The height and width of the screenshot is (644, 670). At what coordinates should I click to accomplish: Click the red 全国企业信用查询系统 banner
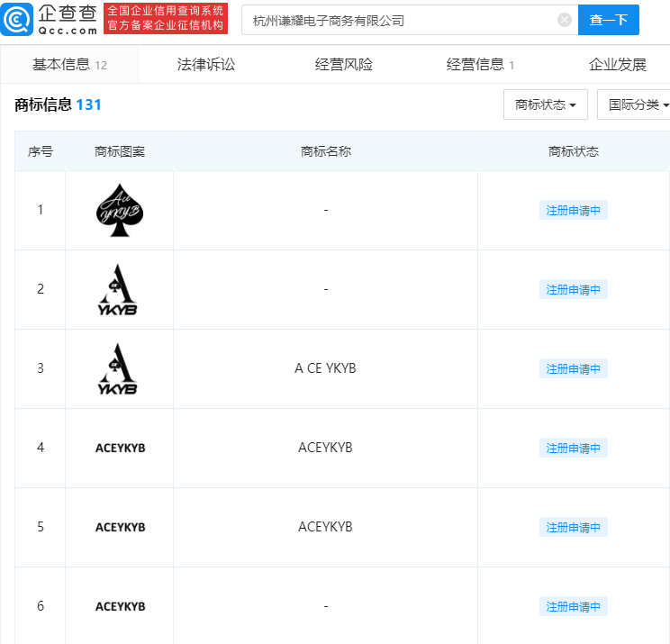pyautogui.click(x=166, y=18)
